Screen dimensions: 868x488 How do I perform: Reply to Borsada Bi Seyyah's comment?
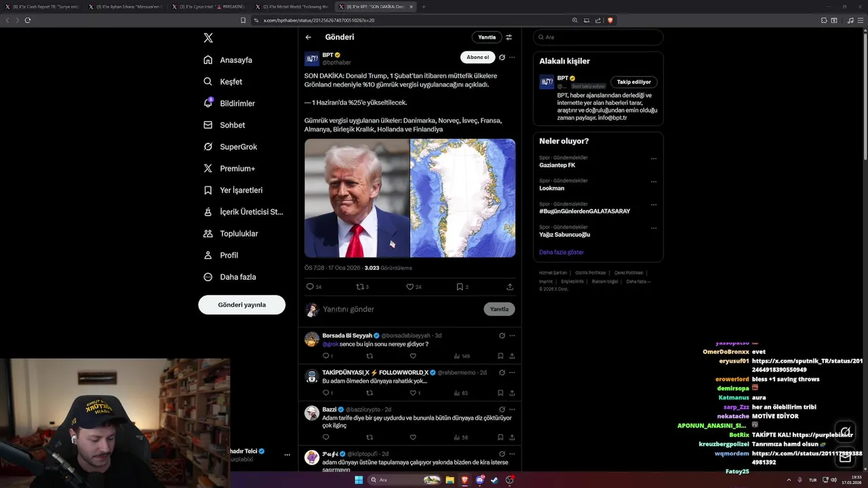[x=328, y=356]
